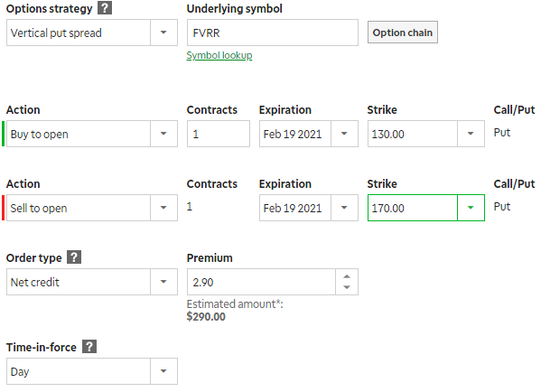Open the 170.00 strike dropdown arrow
This screenshot has height=392, width=541.
471,208
